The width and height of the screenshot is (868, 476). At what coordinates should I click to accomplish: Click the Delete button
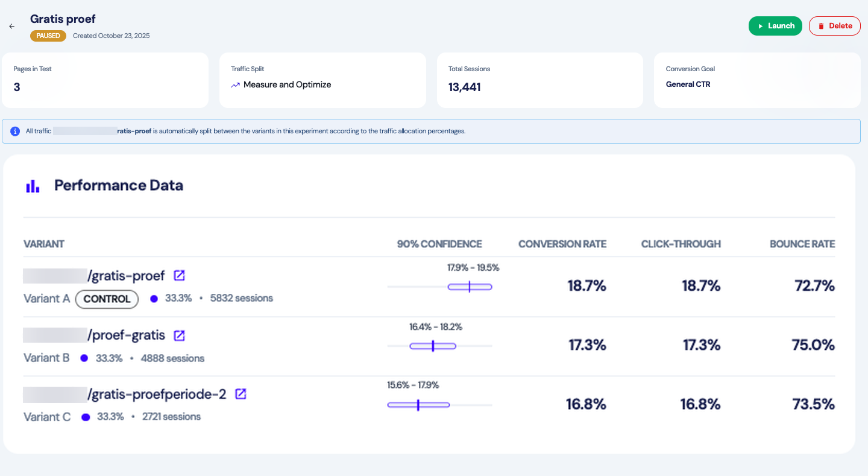coord(835,25)
